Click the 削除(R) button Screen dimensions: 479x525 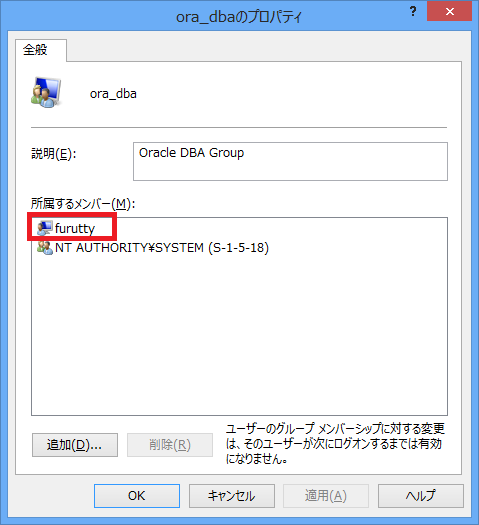tap(170, 445)
